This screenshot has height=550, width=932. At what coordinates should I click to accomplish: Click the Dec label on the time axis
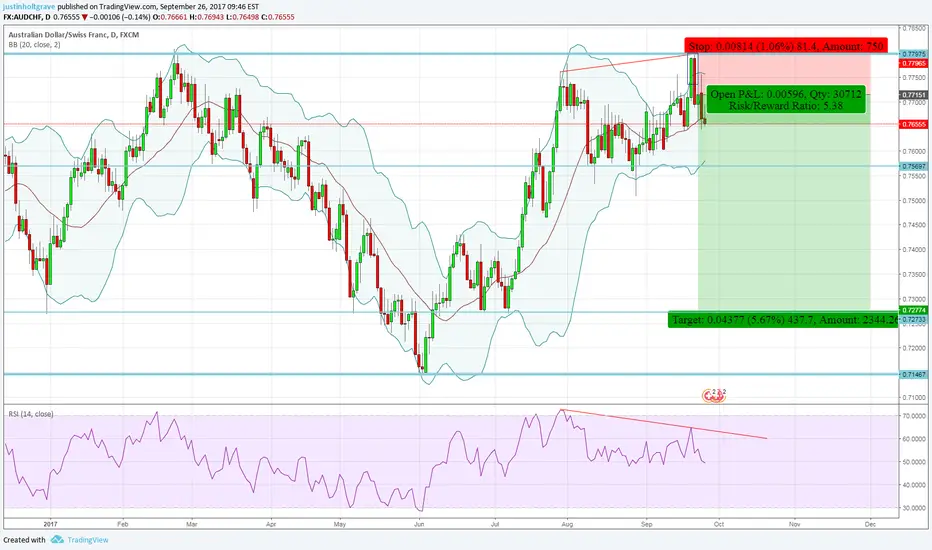tap(870, 524)
